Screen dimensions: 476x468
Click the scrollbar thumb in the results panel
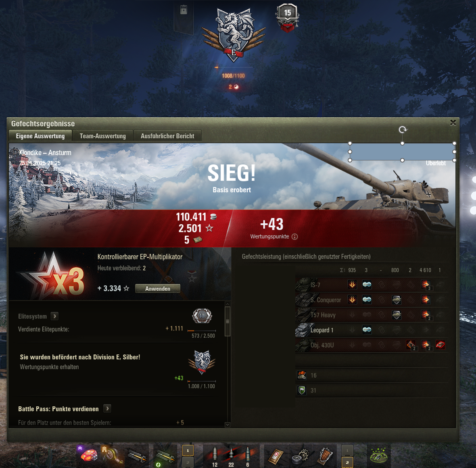(x=228, y=321)
